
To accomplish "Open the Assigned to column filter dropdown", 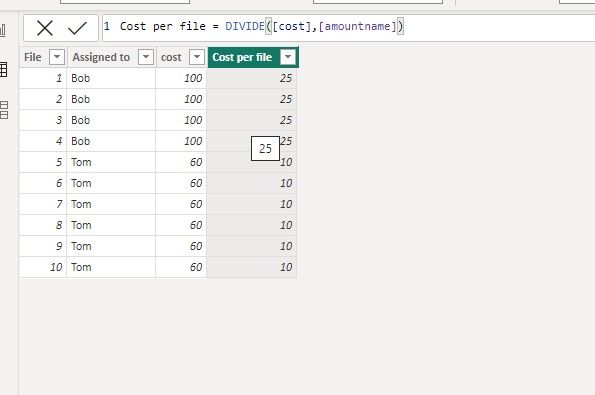I will click(x=146, y=57).
